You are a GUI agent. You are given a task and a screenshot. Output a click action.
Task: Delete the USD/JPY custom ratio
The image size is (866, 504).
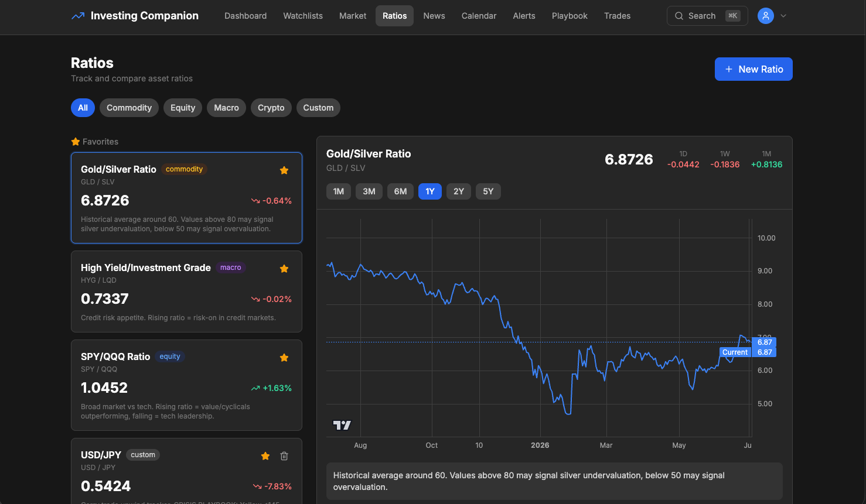click(x=284, y=456)
